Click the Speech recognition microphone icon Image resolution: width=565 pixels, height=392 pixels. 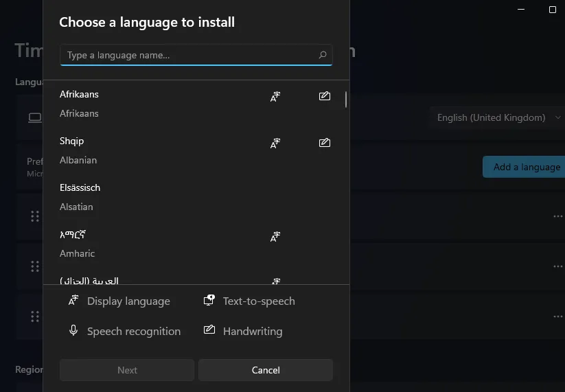[73, 331]
